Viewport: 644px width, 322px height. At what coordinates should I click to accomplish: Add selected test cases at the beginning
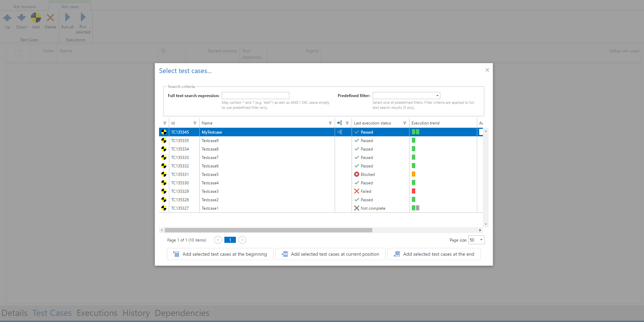[220, 254]
